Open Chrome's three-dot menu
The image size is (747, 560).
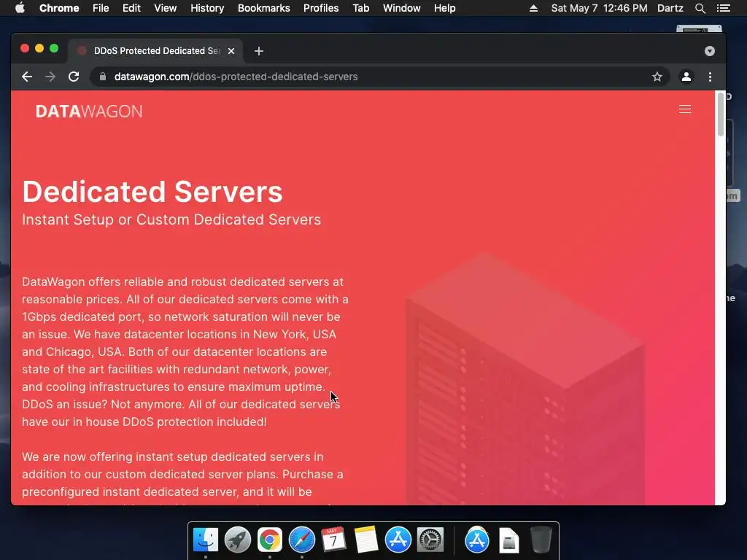[x=710, y=77]
